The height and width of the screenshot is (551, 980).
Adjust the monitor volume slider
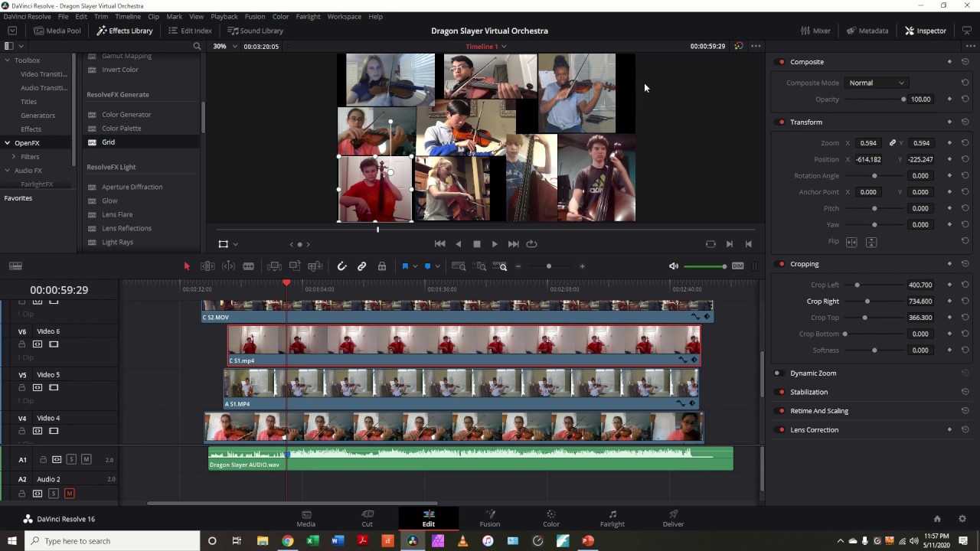pos(705,266)
